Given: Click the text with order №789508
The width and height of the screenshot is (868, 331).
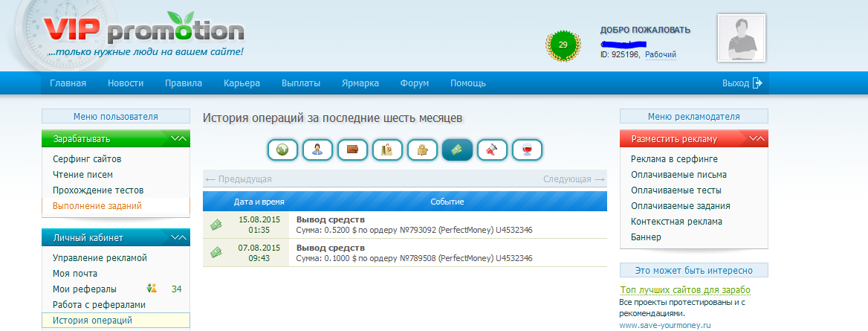Looking at the screenshot, I should click(415, 258).
